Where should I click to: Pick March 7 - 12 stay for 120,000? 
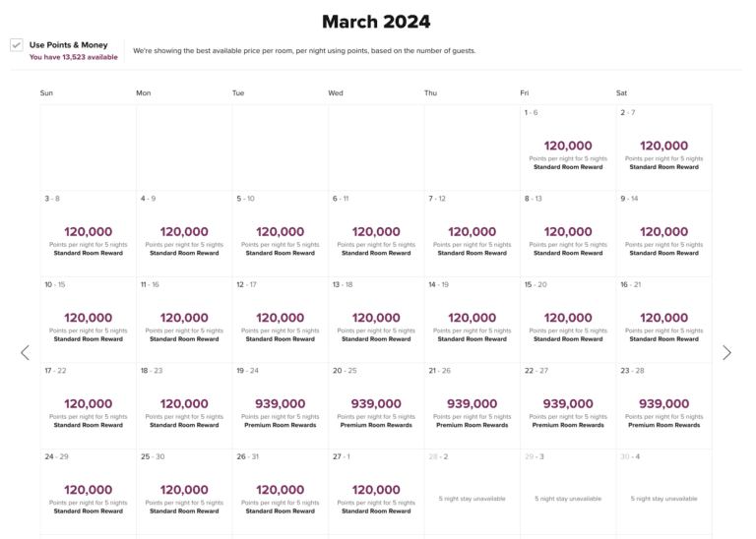[x=472, y=232]
